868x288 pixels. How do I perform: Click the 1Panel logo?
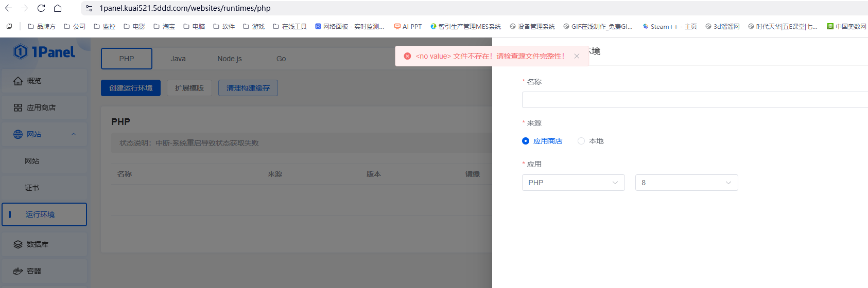44,52
